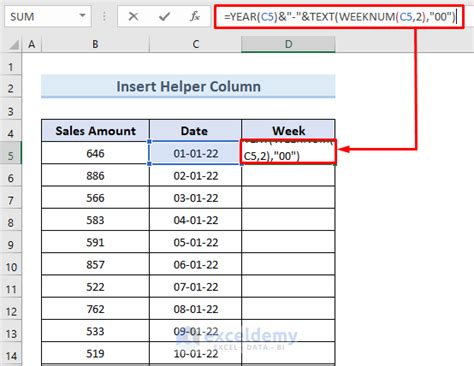Screen dimensions: 474x366
Task: Click the formula bar expand dots handle
Action: [x=104, y=16]
